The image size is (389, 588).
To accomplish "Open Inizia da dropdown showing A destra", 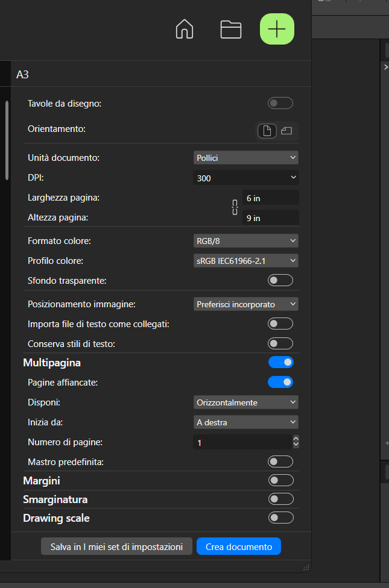I will 246,422.
